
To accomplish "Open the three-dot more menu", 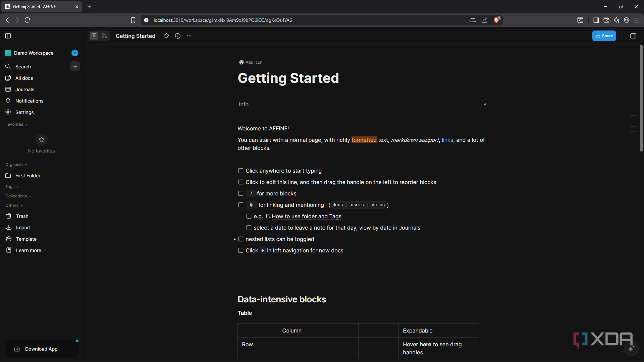I will 189,36.
